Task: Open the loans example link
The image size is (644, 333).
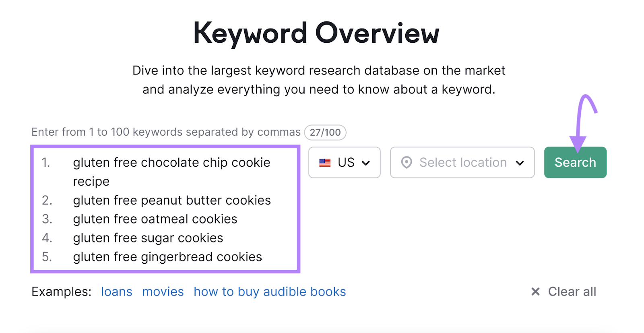Action: [116, 291]
